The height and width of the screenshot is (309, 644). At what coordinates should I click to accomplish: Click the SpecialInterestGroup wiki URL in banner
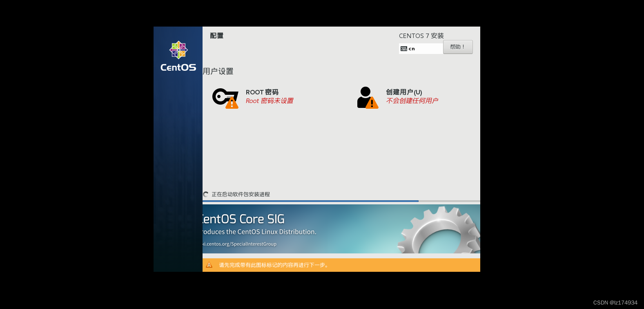[x=240, y=244]
